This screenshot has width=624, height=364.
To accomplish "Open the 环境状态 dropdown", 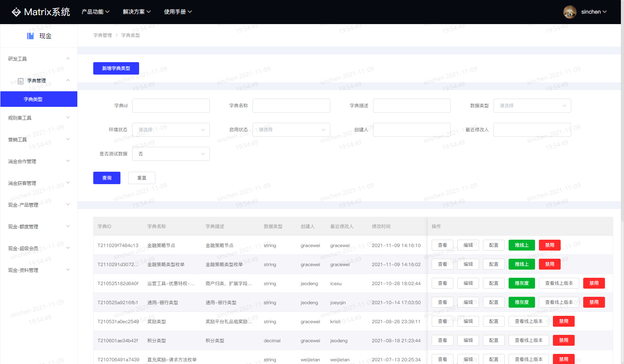I will tap(171, 130).
